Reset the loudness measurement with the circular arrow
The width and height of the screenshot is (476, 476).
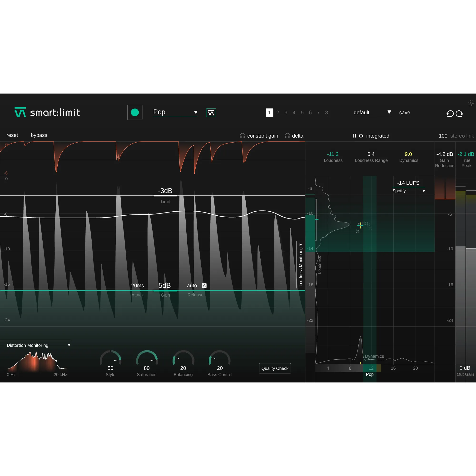(361, 136)
